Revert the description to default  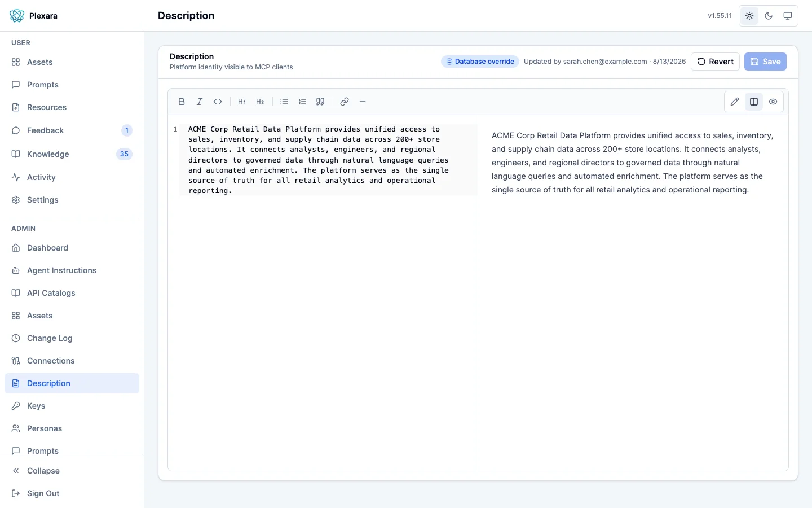715,62
